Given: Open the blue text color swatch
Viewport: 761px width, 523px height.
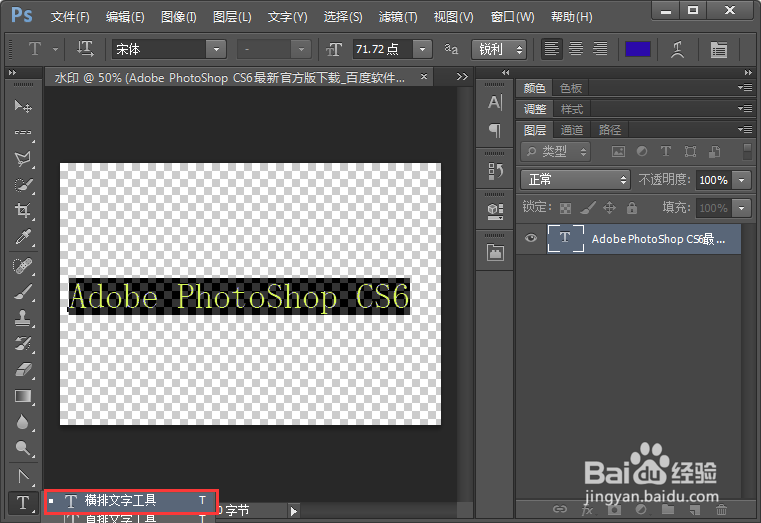Looking at the screenshot, I should (x=638, y=49).
